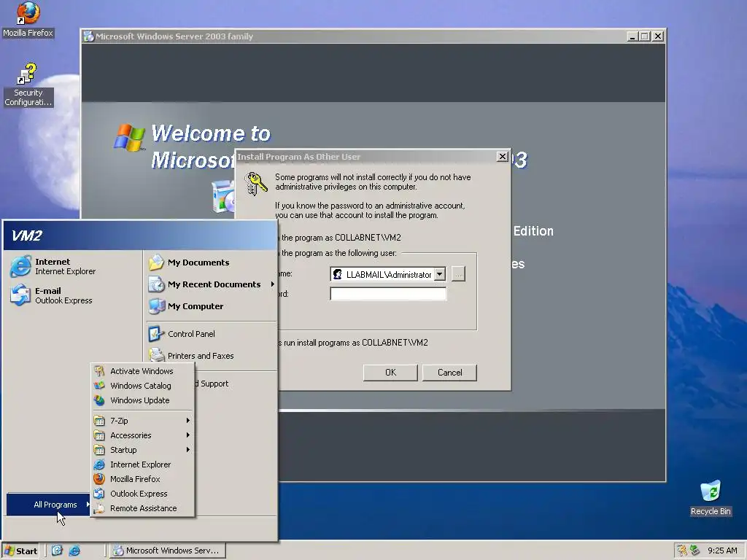Click the Internet Explorer icon in programs list

tap(99, 464)
